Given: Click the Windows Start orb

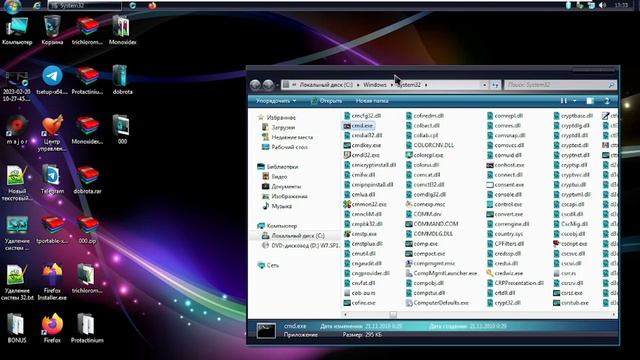Looking at the screenshot, I should [12, 6].
